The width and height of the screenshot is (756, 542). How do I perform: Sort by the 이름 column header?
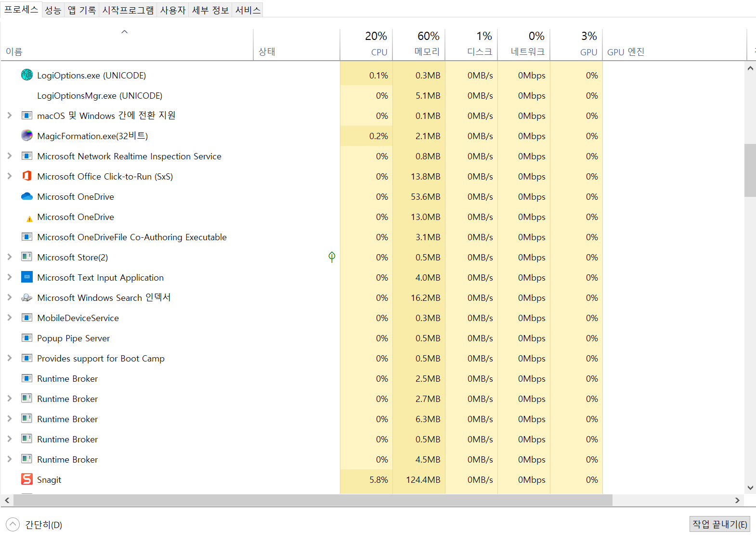[x=127, y=44]
